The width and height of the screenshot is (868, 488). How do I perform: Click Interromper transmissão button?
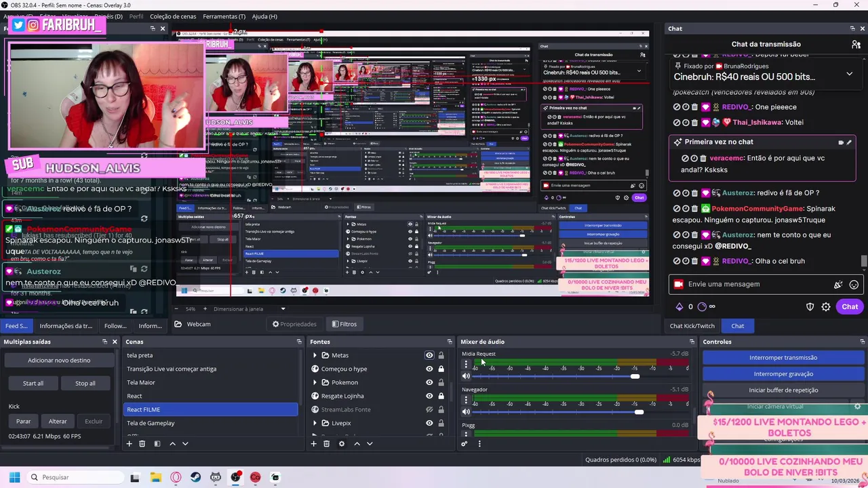pos(783,358)
